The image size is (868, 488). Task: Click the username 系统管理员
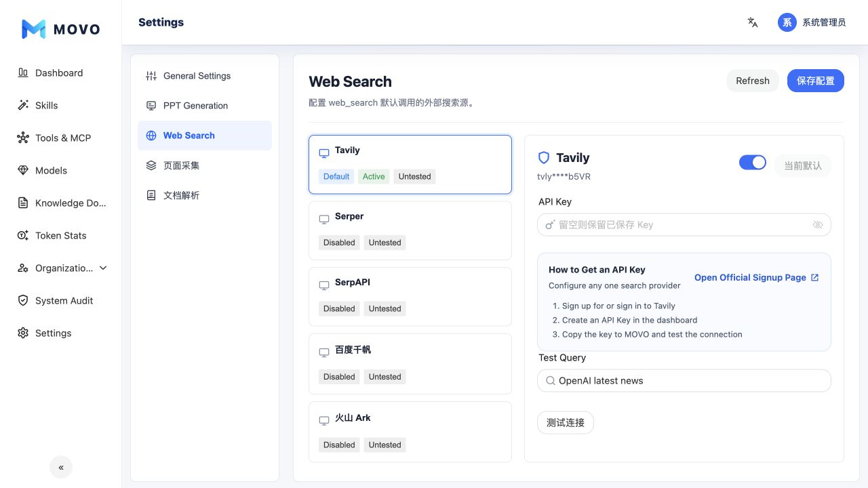[x=824, y=22]
